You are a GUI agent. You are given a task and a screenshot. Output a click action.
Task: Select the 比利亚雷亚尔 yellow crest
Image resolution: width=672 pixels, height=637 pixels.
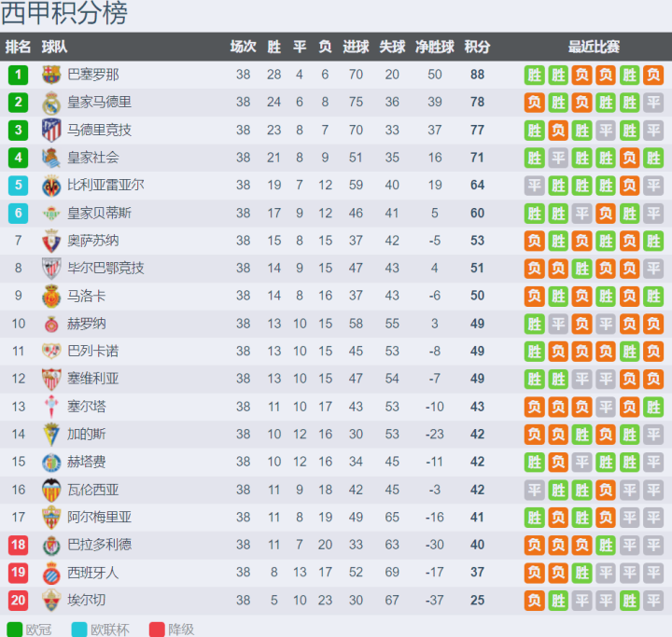(x=51, y=186)
